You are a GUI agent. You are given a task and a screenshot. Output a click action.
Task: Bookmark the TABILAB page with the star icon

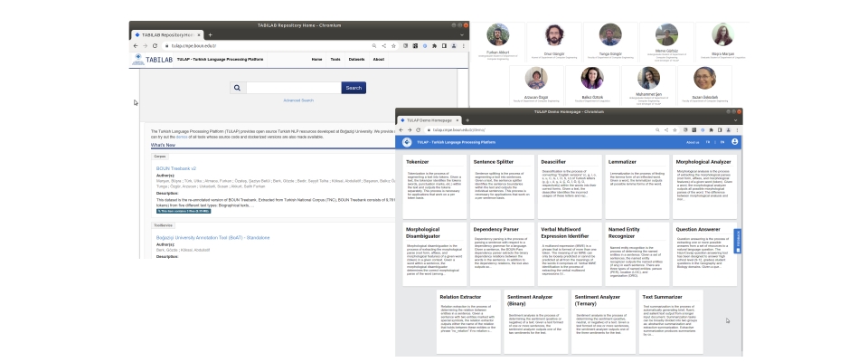pyautogui.click(x=392, y=45)
